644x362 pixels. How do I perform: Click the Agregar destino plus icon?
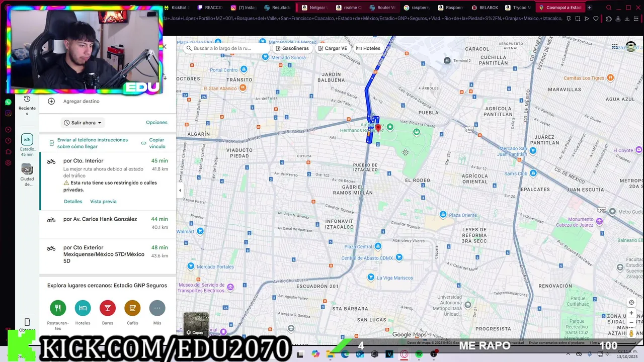point(51,101)
